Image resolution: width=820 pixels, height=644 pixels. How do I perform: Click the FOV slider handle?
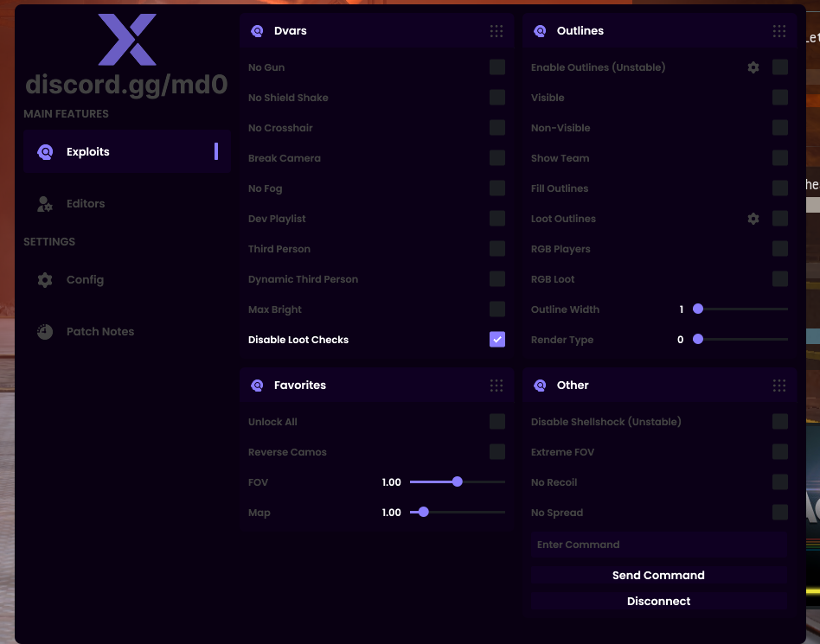tap(458, 482)
